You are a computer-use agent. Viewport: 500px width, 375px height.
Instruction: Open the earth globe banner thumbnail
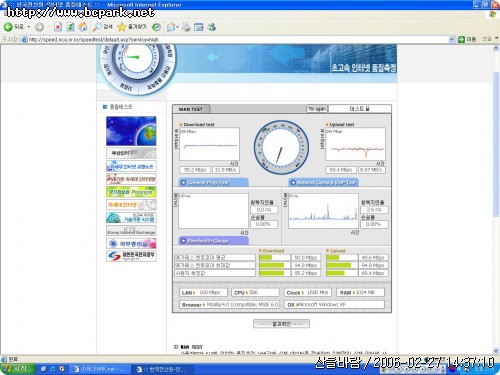click(131, 131)
